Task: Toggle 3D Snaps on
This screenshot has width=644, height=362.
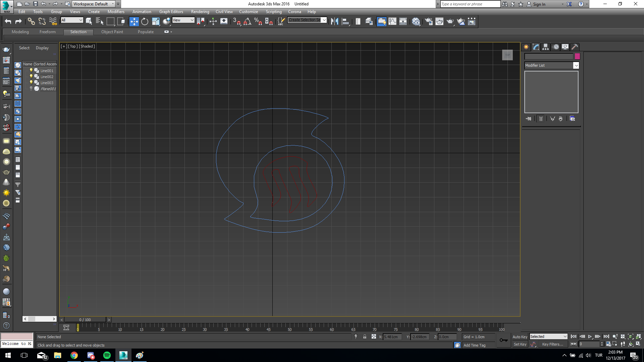Action: (236, 21)
